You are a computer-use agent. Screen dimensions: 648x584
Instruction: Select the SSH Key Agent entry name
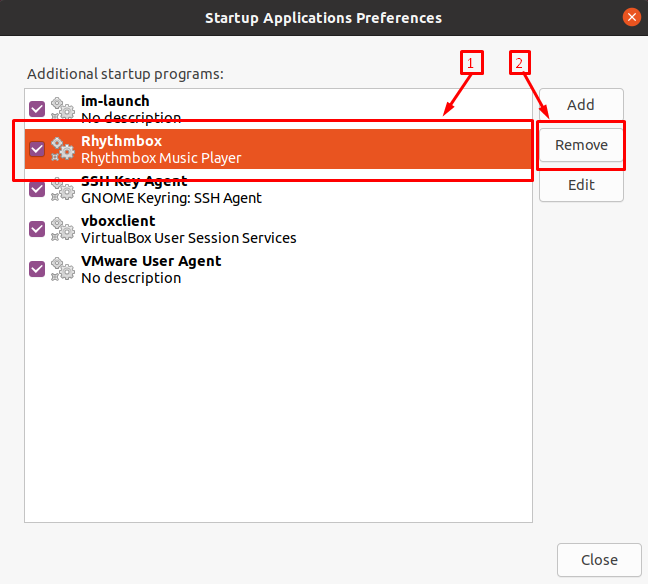pos(134,181)
